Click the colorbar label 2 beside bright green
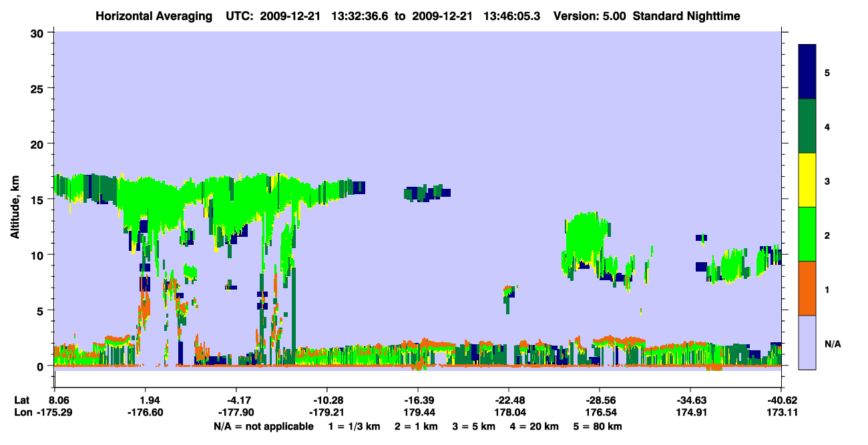This screenshot has width=868, height=445. [827, 236]
